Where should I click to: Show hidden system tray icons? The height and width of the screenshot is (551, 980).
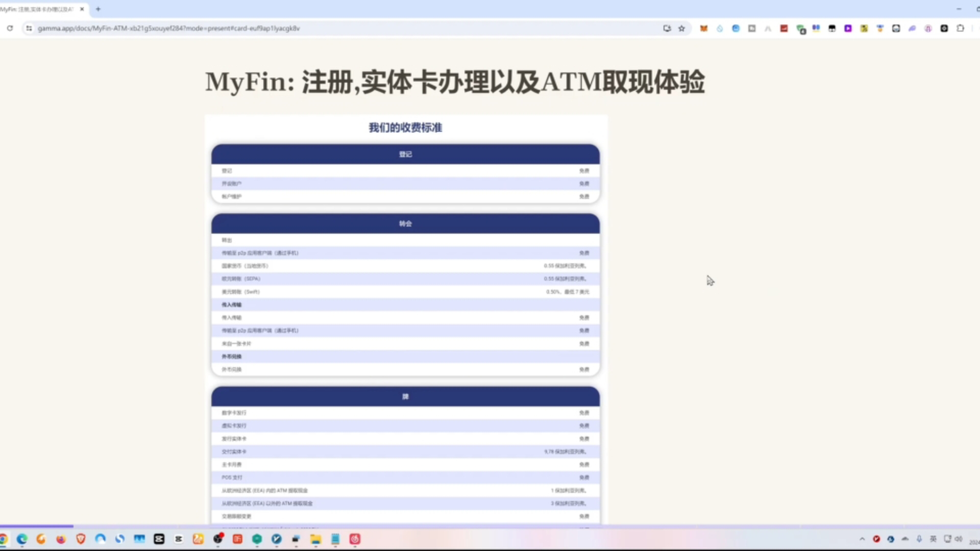click(x=862, y=539)
